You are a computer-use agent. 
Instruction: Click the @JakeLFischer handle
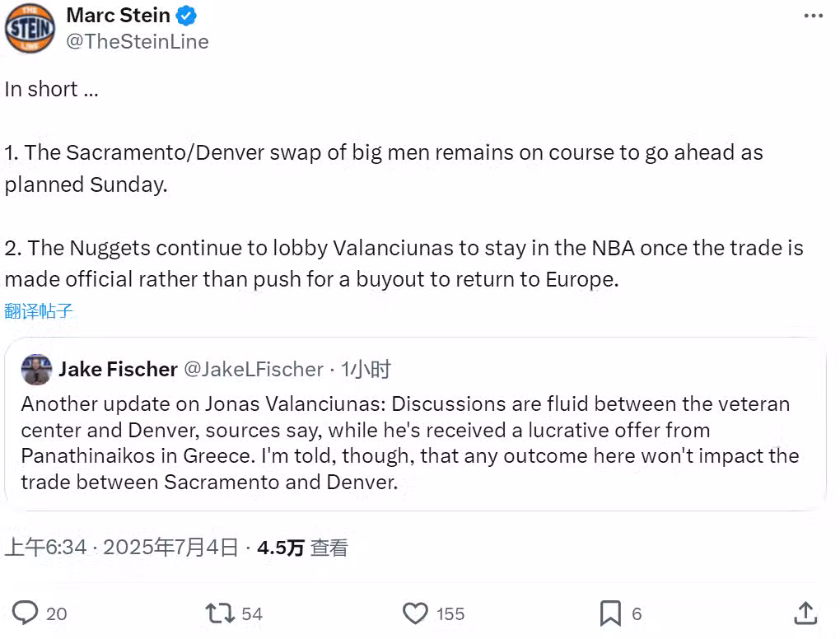(253, 369)
